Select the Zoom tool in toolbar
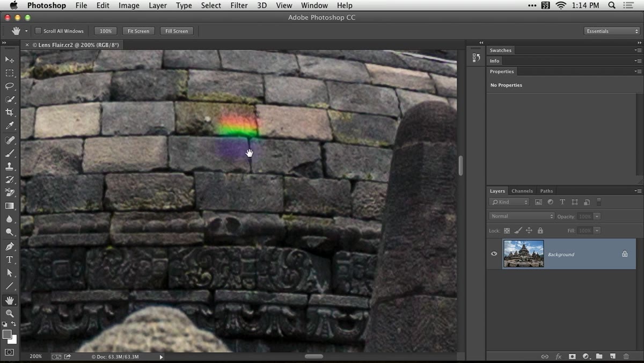Viewport: 644px width, 363px height. pos(10,313)
